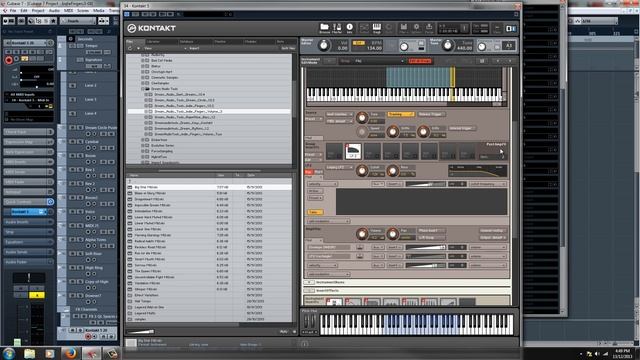Click the refresh icon in the Kontakt browser
The width and height of the screenshot is (640, 360).
click(x=130, y=48)
